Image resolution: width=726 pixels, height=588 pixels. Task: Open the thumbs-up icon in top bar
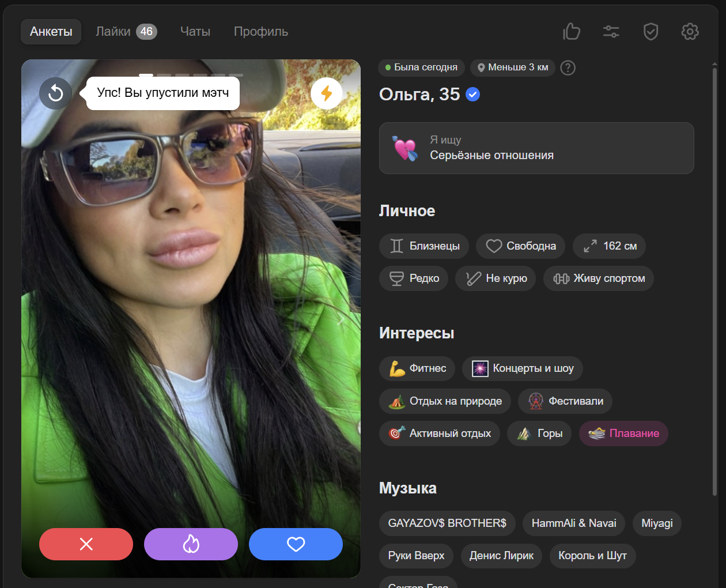tap(572, 31)
